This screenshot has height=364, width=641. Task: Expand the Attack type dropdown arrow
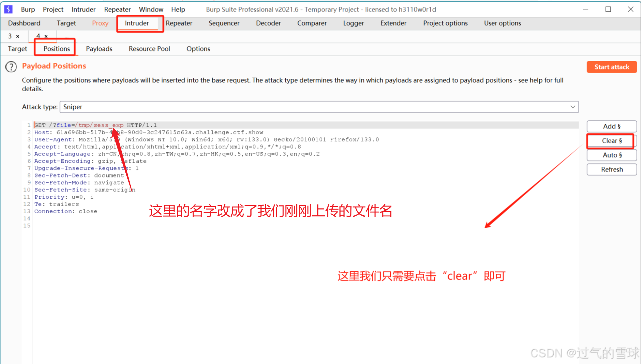click(572, 107)
